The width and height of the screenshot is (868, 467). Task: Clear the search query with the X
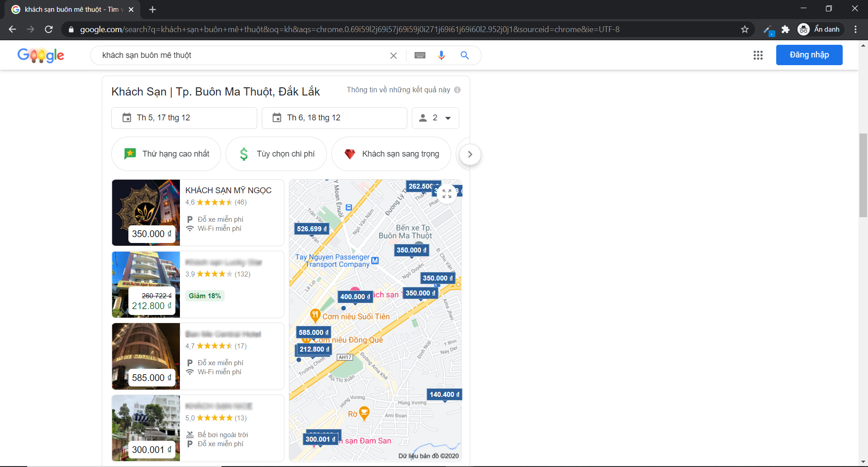(393, 55)
